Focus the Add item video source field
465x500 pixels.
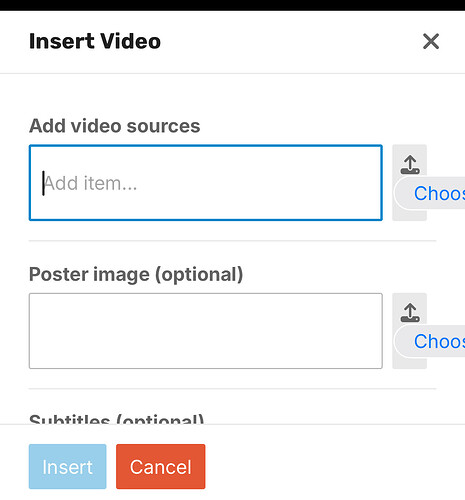pos(205,183)
